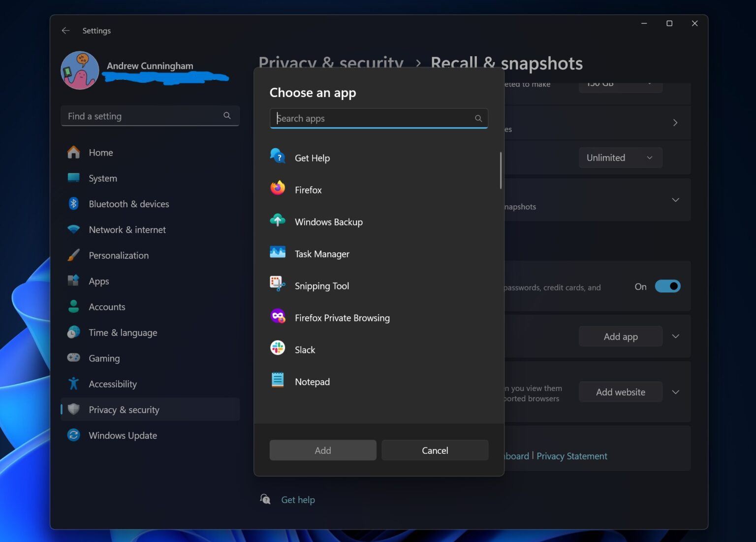Expand the Add website row chevron
This screenshot has width=756, height=542.
[675, 392]
